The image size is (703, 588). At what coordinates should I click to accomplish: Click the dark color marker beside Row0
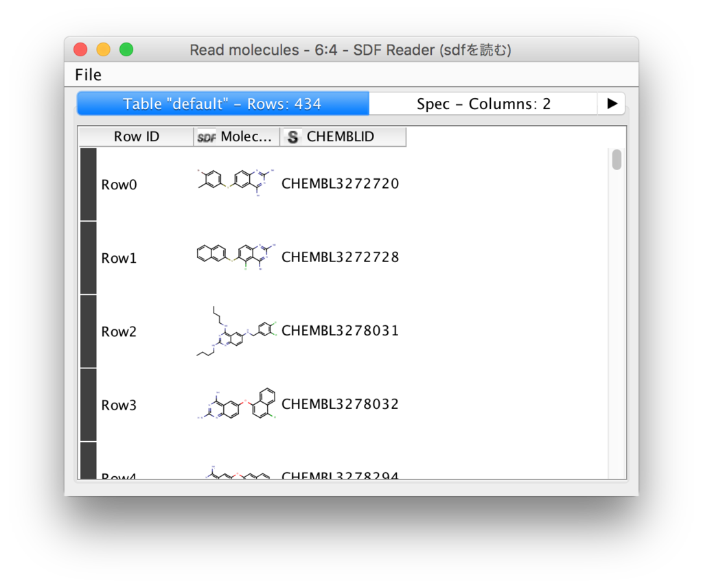point(89,184)
